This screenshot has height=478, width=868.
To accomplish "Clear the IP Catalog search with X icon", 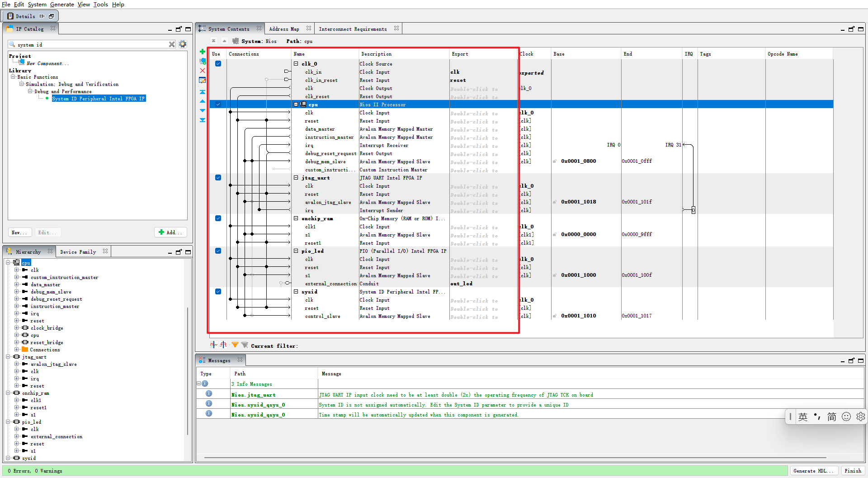I will tap(172, 44).
